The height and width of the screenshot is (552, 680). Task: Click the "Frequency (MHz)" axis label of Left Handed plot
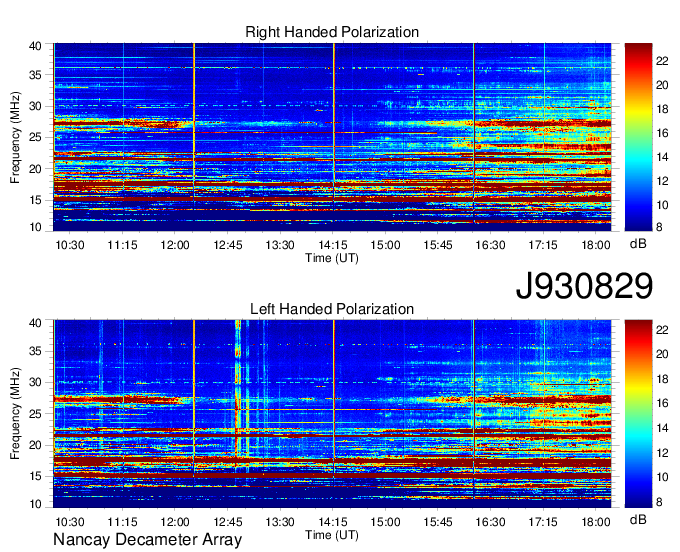click(x=15, y=414)
